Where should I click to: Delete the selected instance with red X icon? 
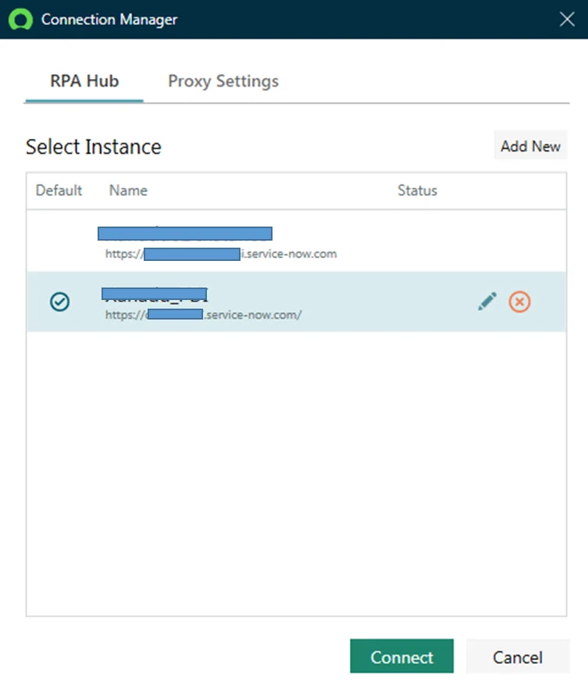[519, 302]
